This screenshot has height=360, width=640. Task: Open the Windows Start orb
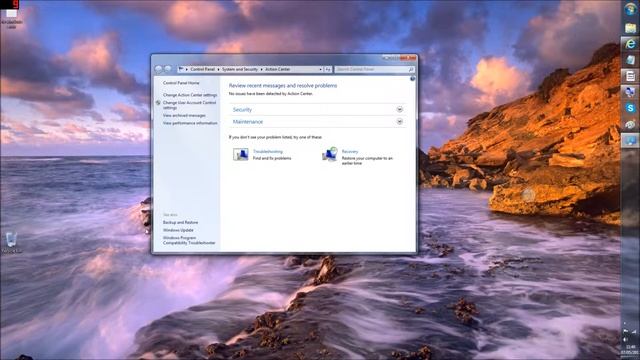(x=630, y=9)
